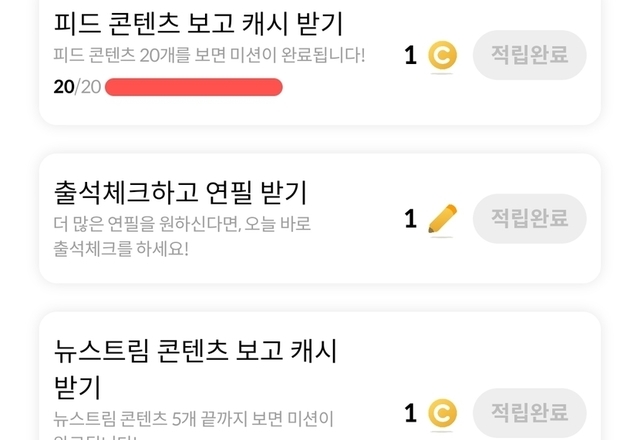
Task: Click the '출석체크를 하세요!' description line
Action: (x=121, y=247)
